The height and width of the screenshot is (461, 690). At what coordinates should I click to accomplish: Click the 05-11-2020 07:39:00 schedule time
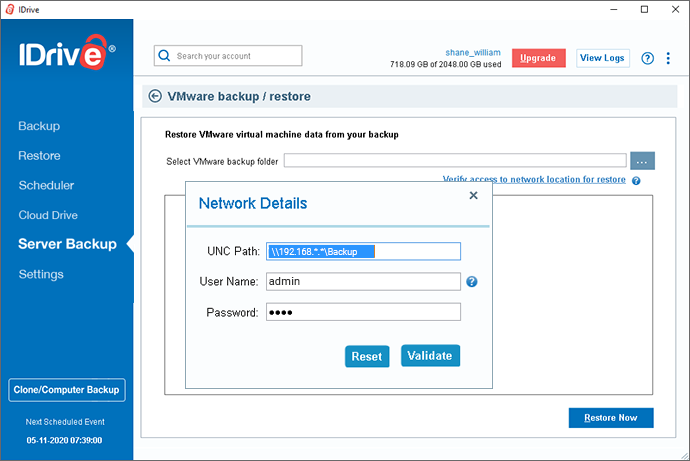pos(64,440)
